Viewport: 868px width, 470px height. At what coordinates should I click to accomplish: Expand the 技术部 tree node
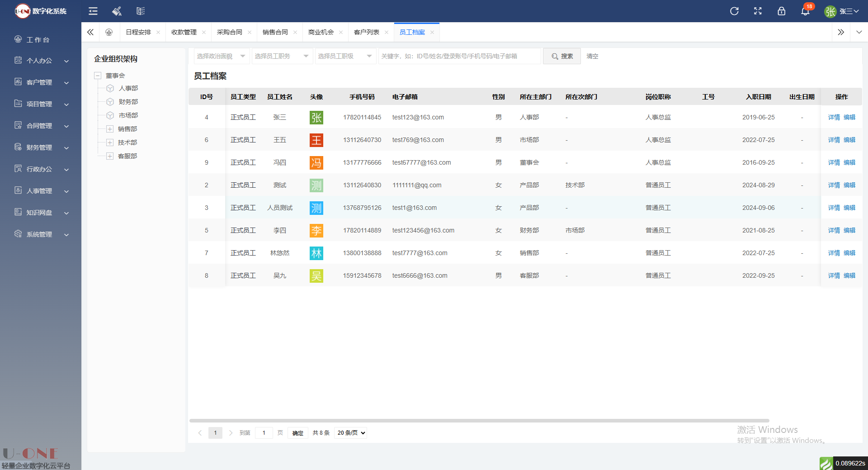click(x=110, y=142)
